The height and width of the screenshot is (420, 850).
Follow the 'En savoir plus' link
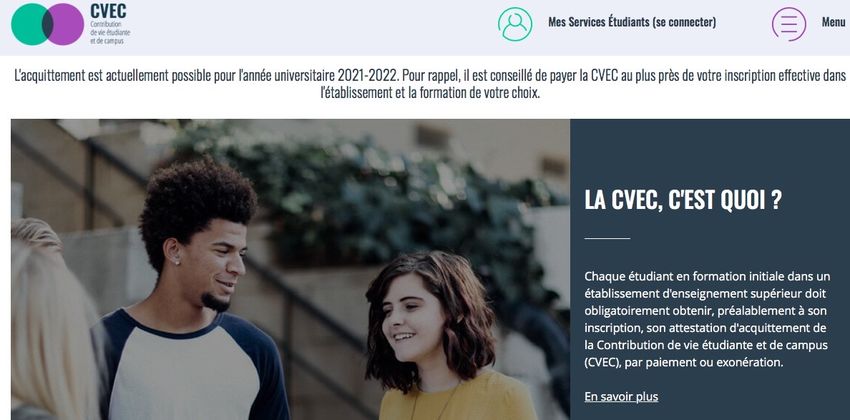point(621,397)
